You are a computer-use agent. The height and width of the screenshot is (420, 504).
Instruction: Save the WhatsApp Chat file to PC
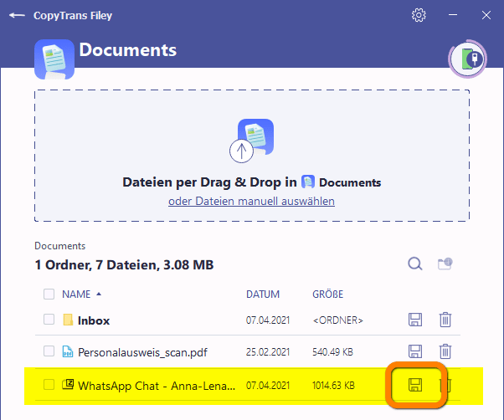pyautogui.click(x=415, y=385)
